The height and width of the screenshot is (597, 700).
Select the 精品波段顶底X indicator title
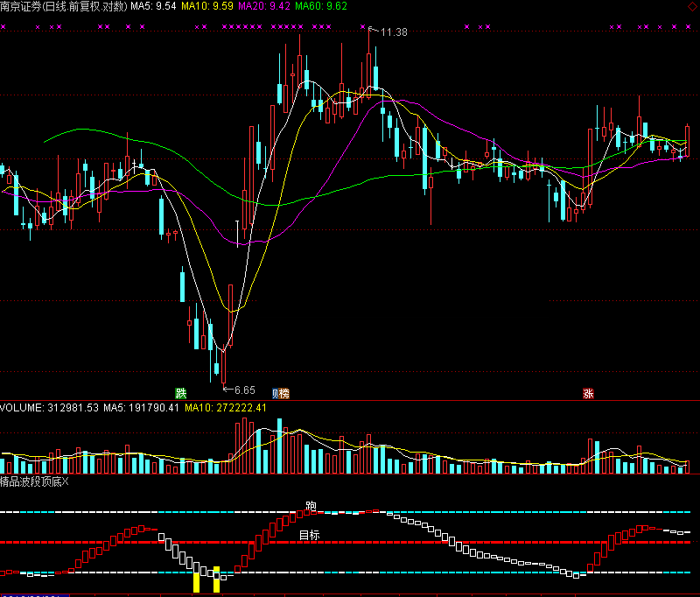(34, 481)
